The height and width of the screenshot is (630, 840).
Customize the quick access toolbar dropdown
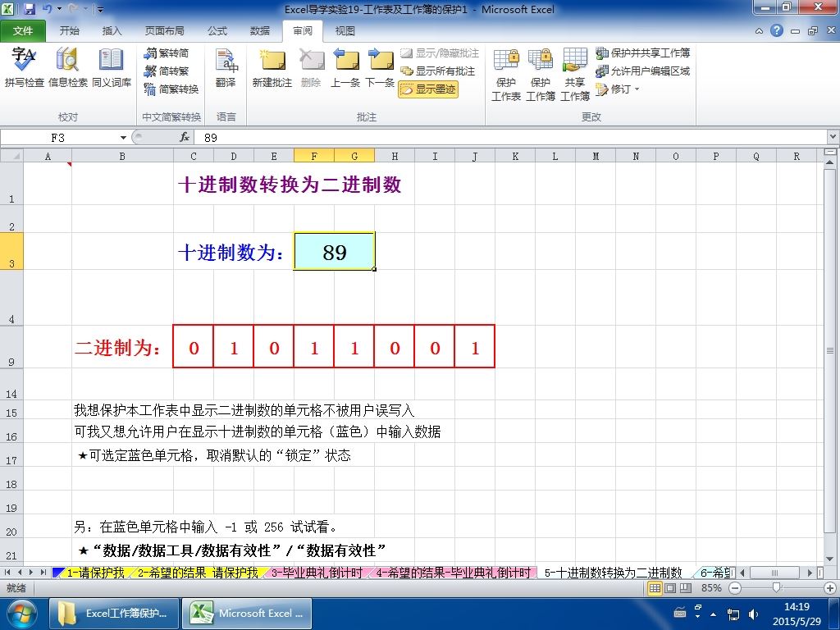101,9
